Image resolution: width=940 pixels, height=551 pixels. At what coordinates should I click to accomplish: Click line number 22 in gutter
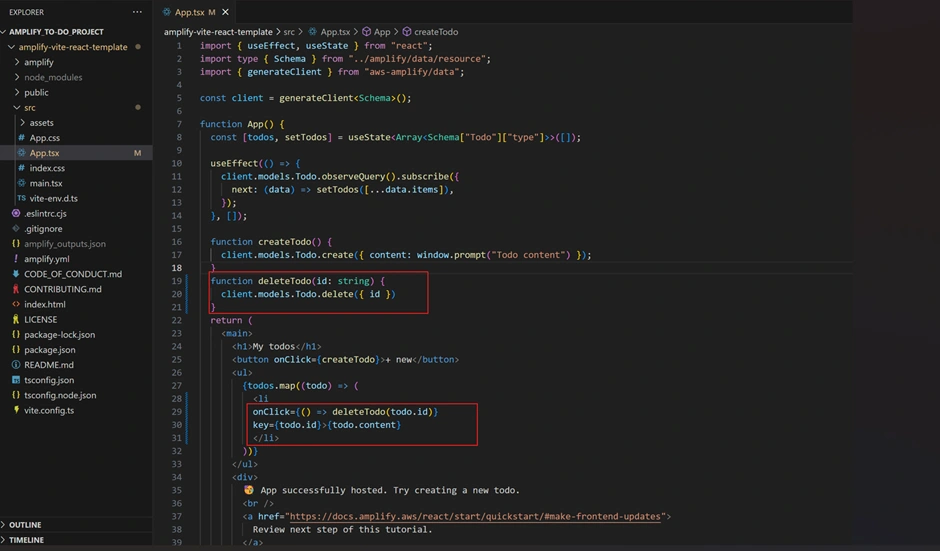click(177, 320)
